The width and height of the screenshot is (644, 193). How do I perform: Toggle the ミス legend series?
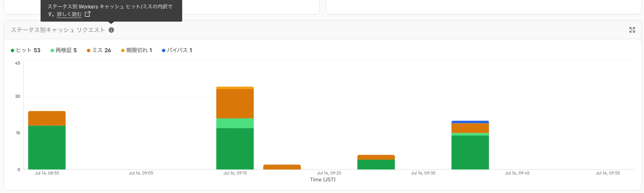(x=99, y=50)
